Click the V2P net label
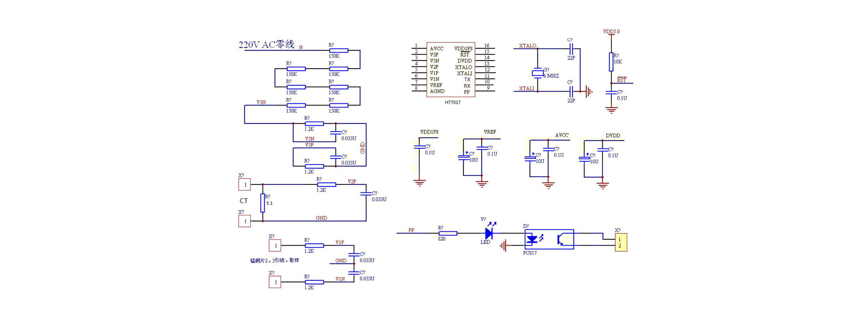 click(x=352, y=182)
